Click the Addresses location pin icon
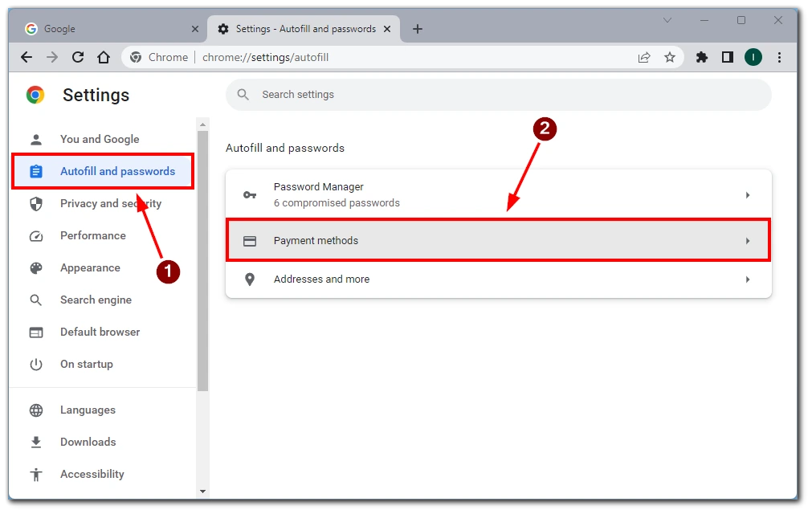812x514 pixels. click(x=250, y=279)
